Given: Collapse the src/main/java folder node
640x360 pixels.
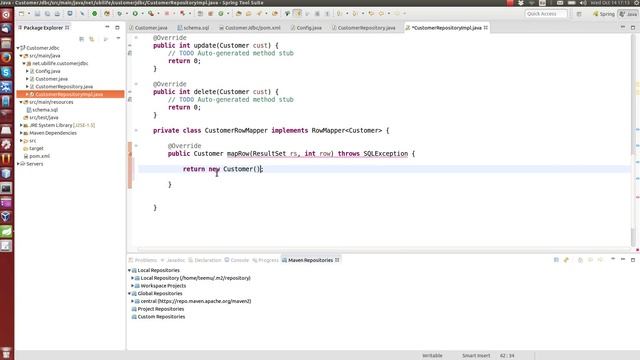Looking at the screenshot, I should (x=21, y=56).
